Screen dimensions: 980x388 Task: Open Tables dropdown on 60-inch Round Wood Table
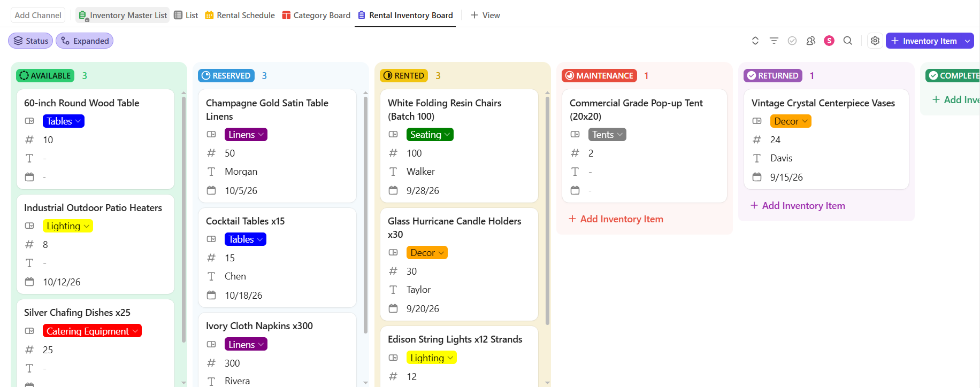(x=64, y=121)
